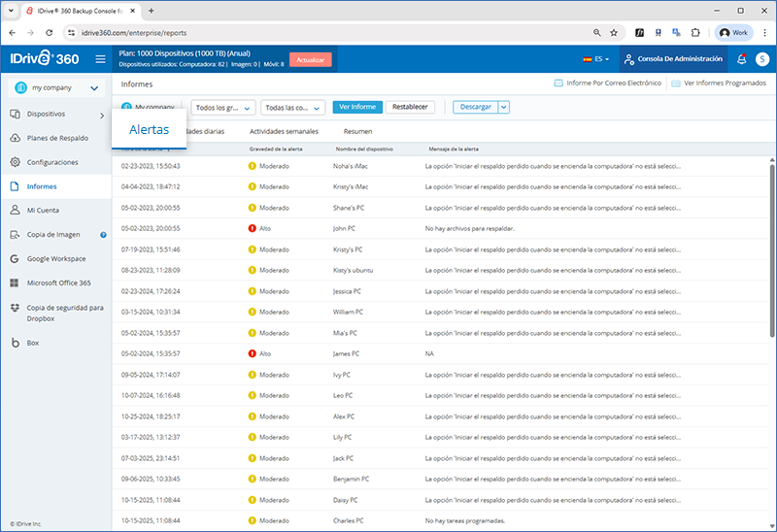The width and height of the screenshot is (777, 532).
Task: Open Google Workspace backup section
Action: pyautogui.click(x=56, y=259)
